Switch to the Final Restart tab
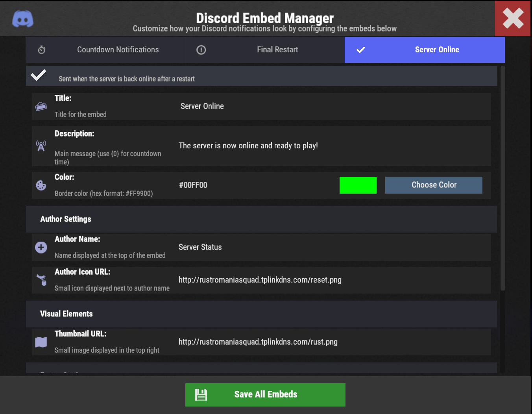 [265, 50]
